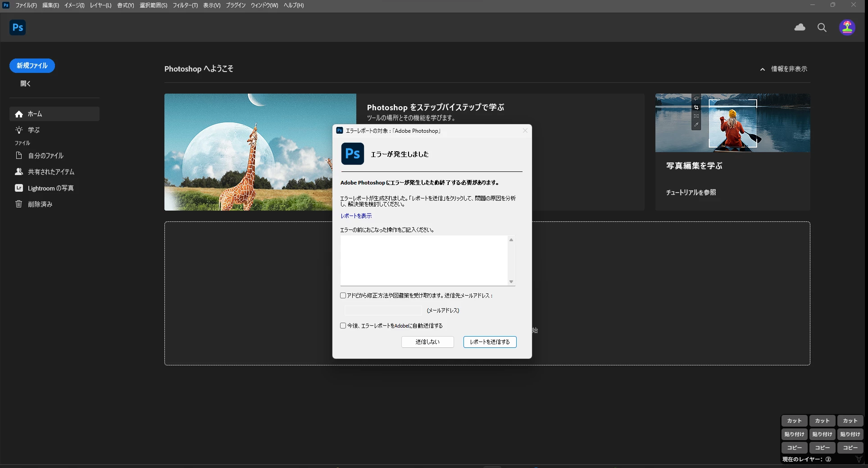Open the プラグイン menu
Screen dimensions: 868x468
pos(236,5)
